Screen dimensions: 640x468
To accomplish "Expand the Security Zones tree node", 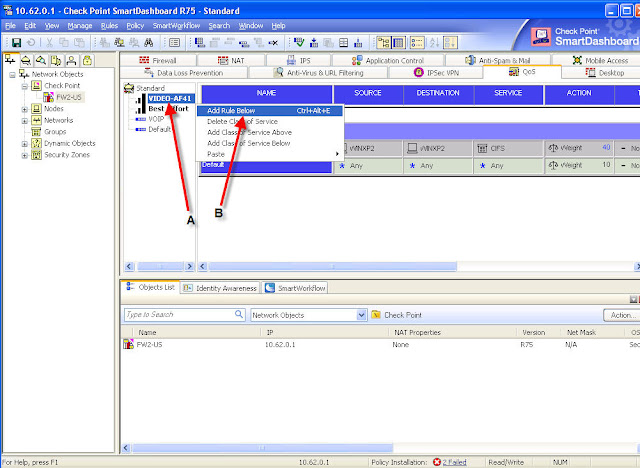I will [24, 155].
